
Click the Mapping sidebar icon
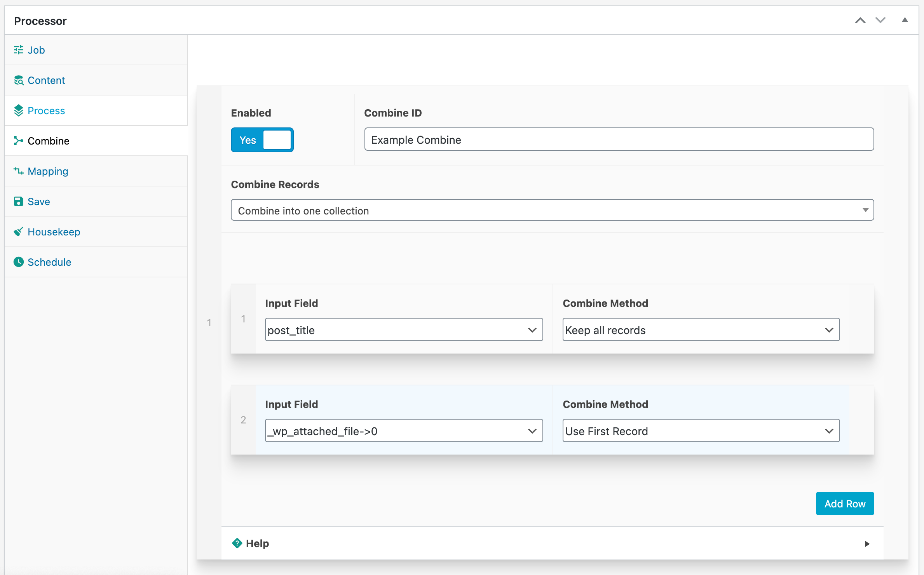point(18,171)
